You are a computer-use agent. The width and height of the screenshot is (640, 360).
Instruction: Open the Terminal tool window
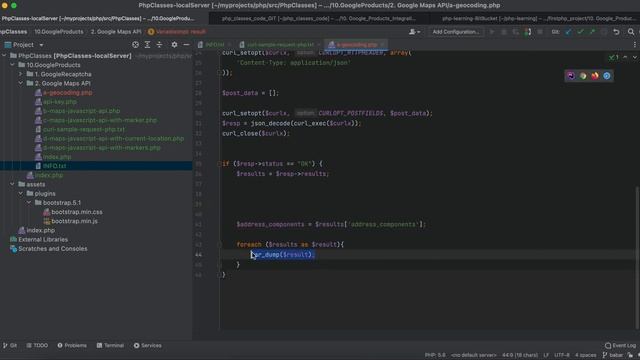click(110, 345)
